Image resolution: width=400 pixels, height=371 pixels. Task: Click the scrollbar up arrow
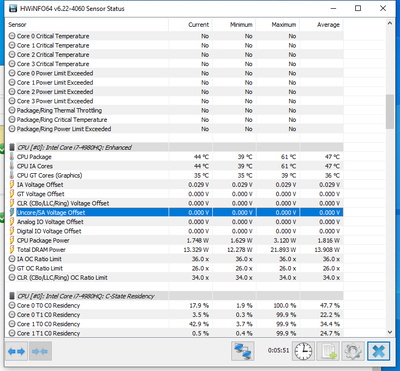click(390, 23)
